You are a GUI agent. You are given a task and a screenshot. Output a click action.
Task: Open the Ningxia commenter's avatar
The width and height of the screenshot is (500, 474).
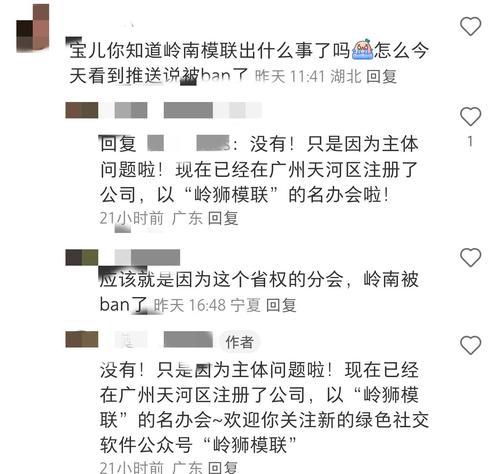82,257
